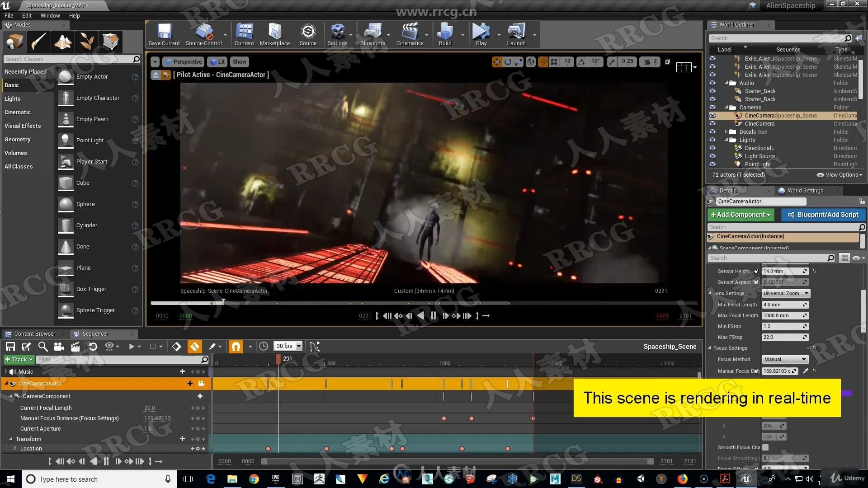The width and height of the screenshot is (868, 488).
Task: Click the Blueprints toolbar icon
Action: [372, 33]
